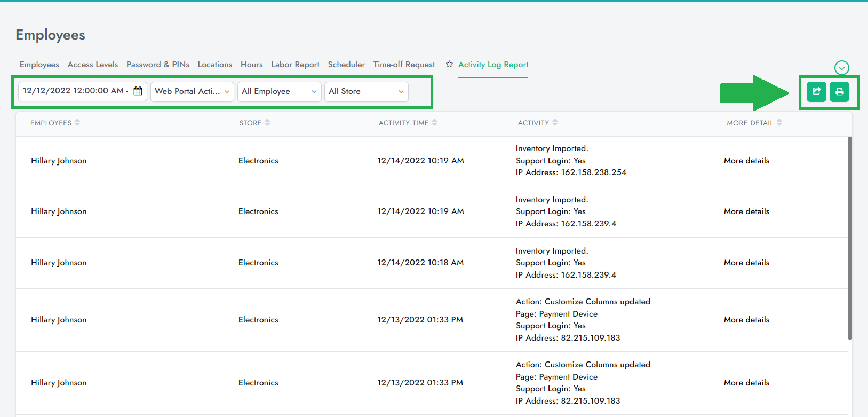The width and height of the screenshot is (868, 417).
Task: Open the Time-off Request tab
Action: [404, 65]
